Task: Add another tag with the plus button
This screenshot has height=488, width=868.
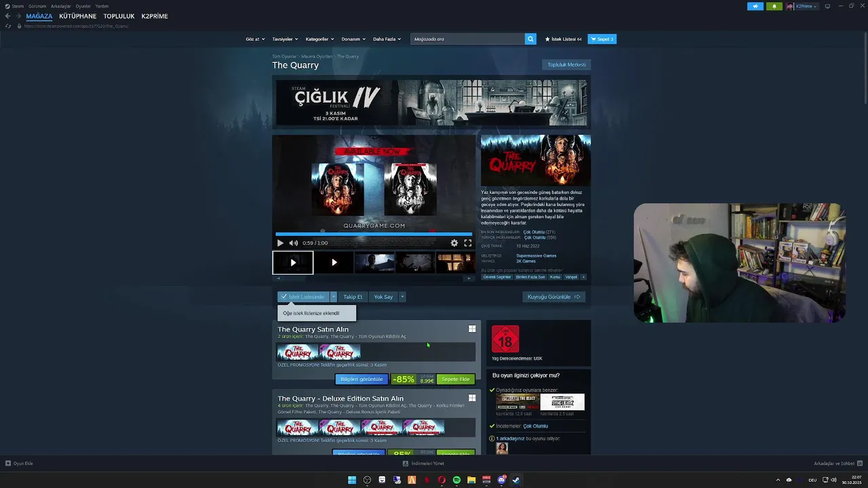Action: pyautogui.click(x=583, y=277)
